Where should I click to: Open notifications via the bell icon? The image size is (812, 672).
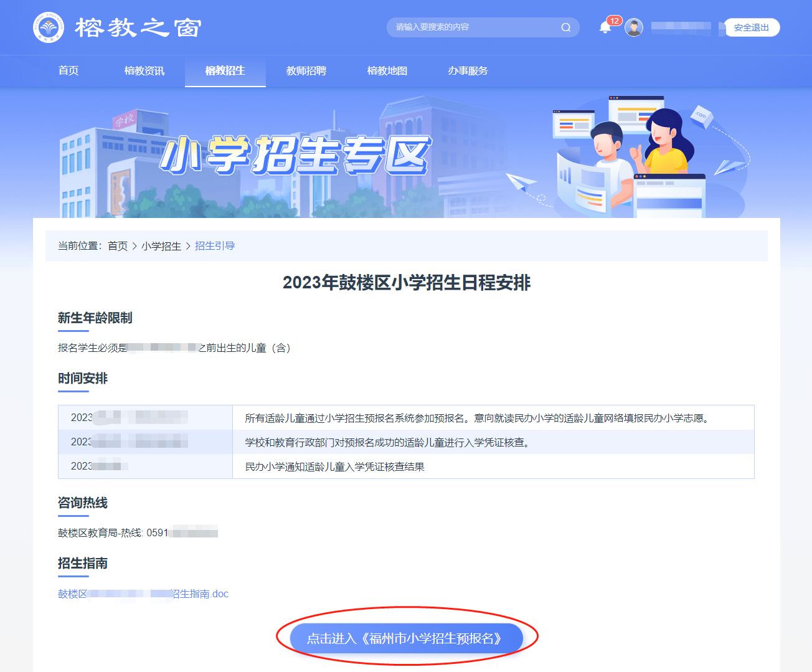pyautogui.click(x=605, y=27)
